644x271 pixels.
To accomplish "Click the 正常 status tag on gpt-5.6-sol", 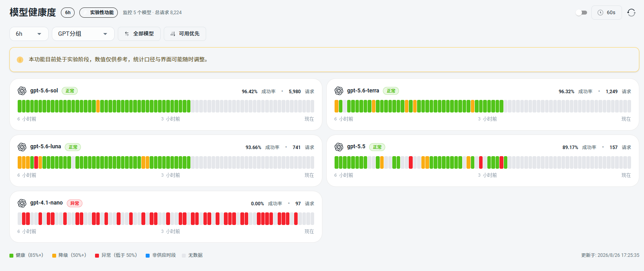I will [x=70, y=91].
